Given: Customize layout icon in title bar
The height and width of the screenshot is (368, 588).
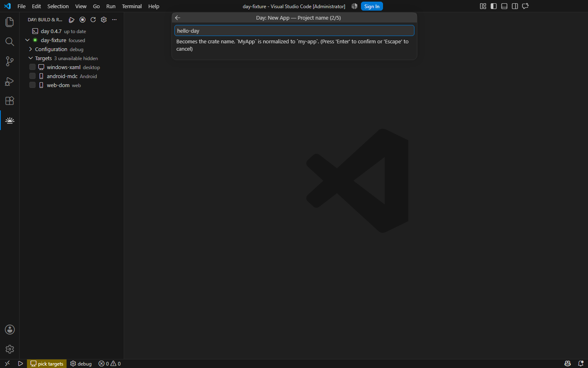Looking at the screenshot, I should 483,6.
